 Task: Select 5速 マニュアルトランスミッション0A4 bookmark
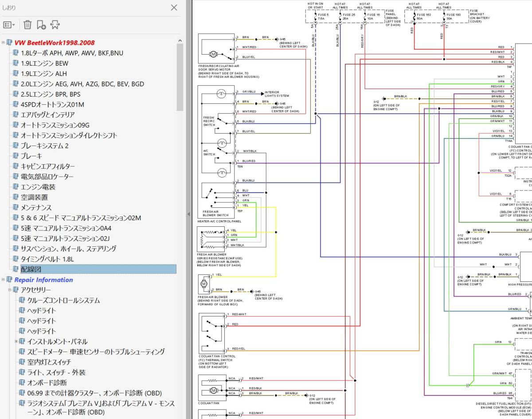(66, 228)
